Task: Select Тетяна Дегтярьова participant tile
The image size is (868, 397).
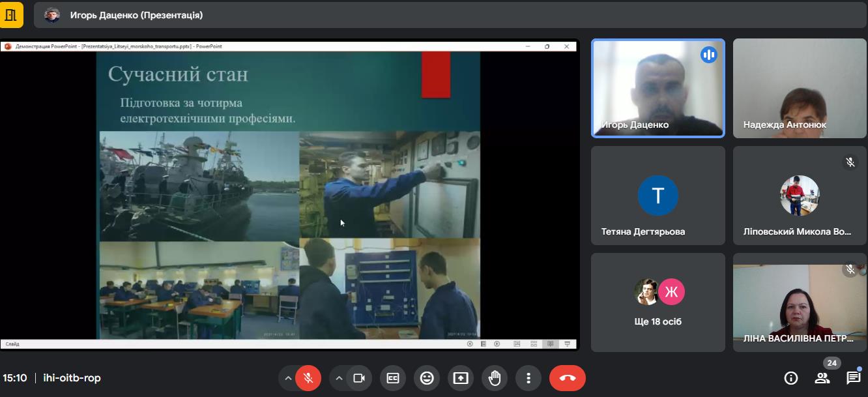Action: 658,196
